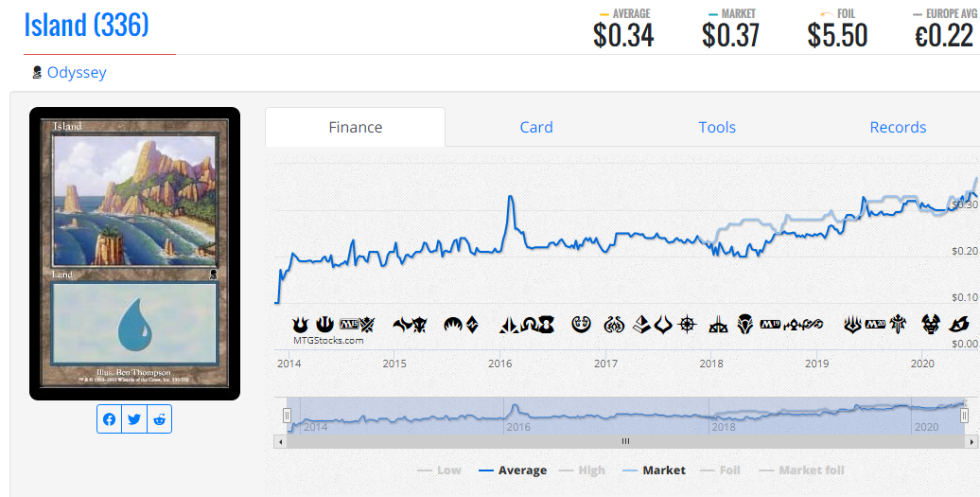This screenshot has width=980, height=497.
Task: Open the Odyssey set link
Action: coord(77,73)
